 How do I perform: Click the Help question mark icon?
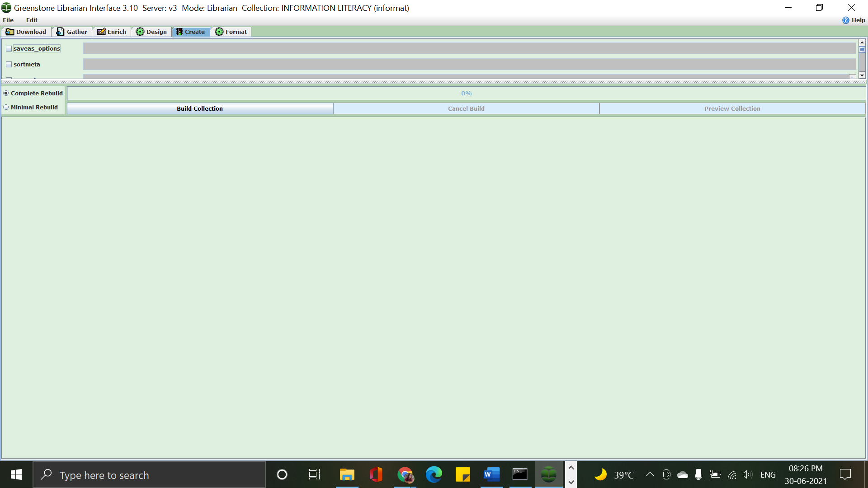point(846,20)
